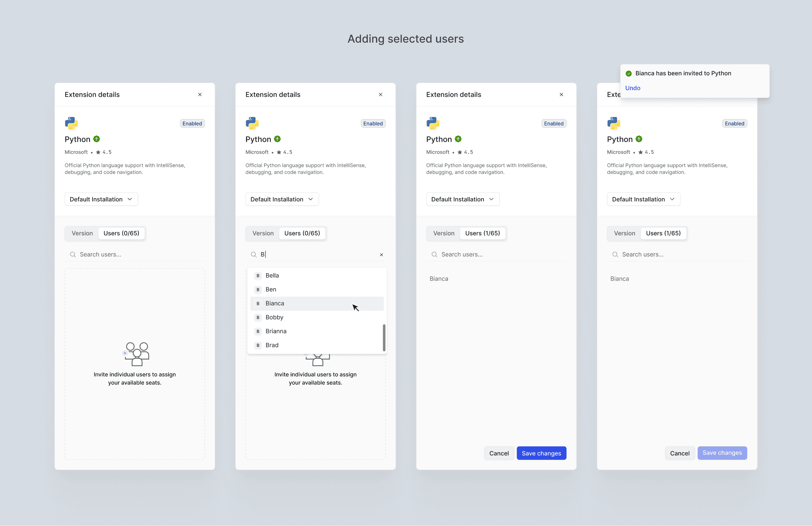The image size is (812, 526).
Task: Click the Python logo in first panel
Action: [x=71, y=123]
